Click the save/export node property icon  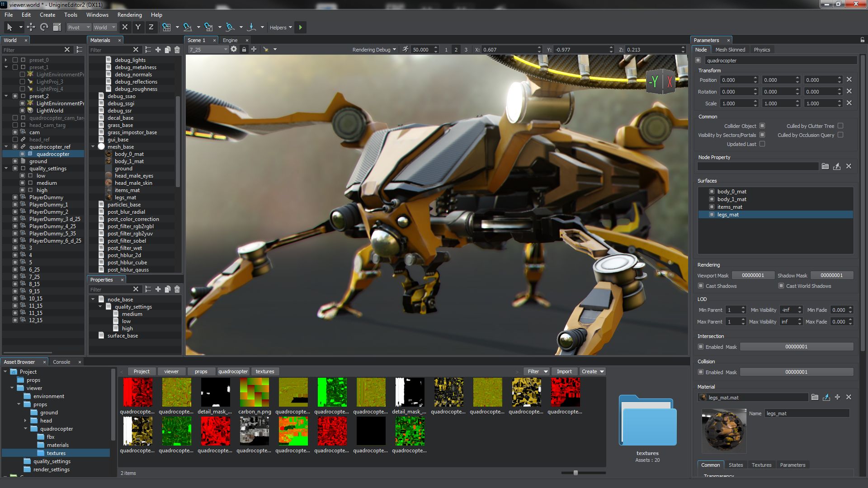pos(837,167)
